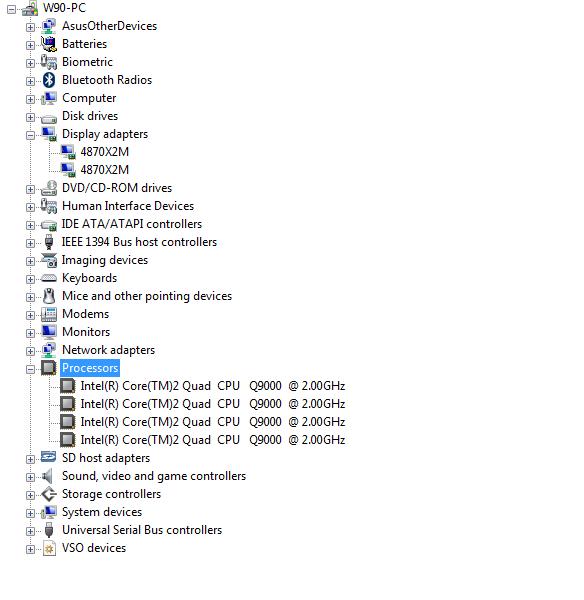The height and width of the screenshot is (600, 584).
Task: Select the last Intel Core2 Quad Q9000 entry
Action: pos(213,440)
